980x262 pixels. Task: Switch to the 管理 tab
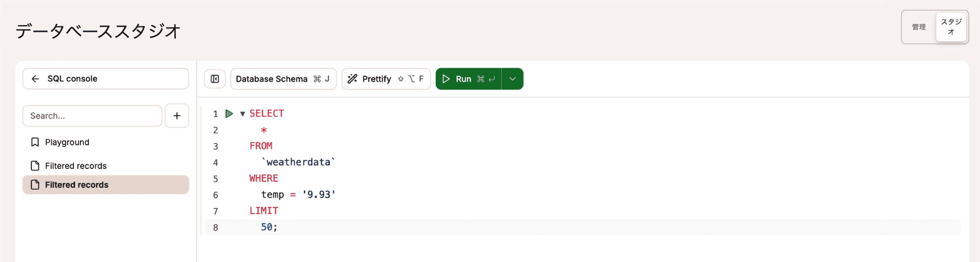pyautogui.click(x=919, y=27)
